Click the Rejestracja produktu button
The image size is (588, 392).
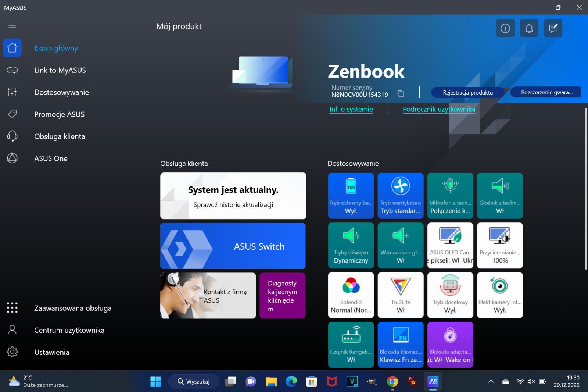[468, 92]
